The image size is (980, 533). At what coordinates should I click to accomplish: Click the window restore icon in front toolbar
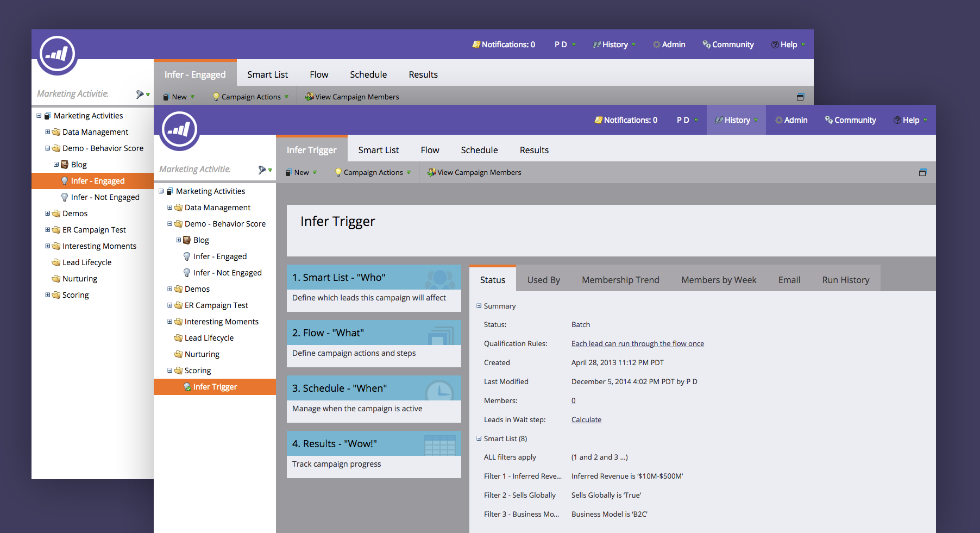click(922, 173)
